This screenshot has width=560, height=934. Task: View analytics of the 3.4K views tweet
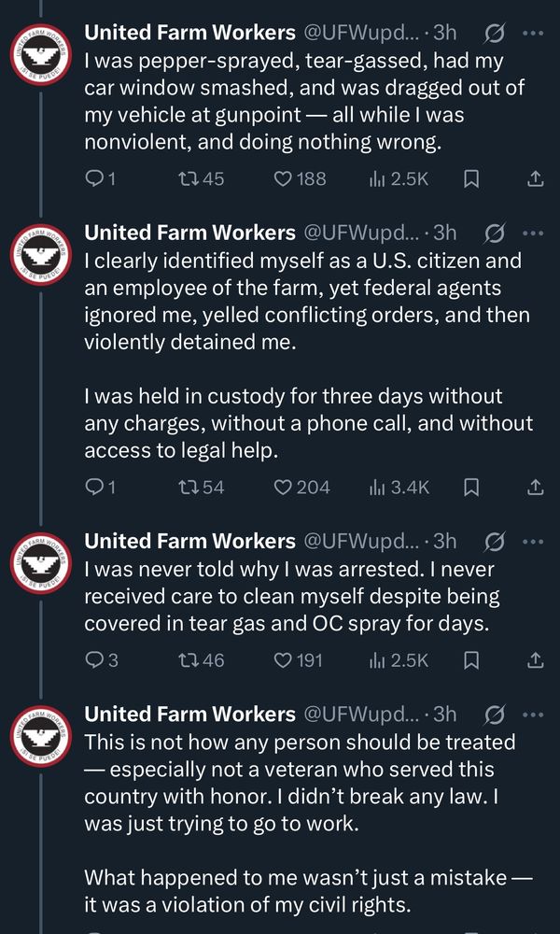[399, 487]
